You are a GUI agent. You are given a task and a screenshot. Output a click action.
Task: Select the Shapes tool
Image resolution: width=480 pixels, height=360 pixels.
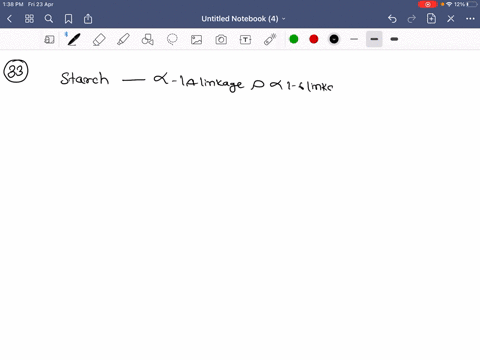tap(148, 39)
